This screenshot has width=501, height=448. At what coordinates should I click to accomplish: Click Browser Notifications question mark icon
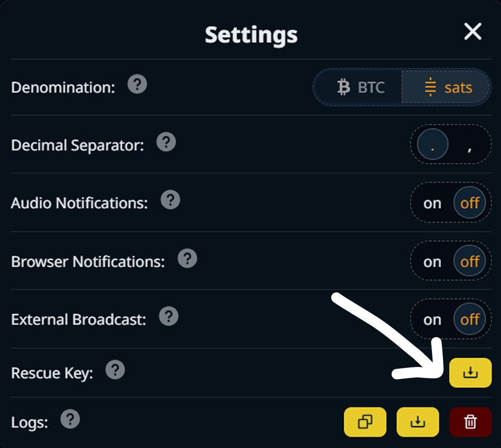coord(187,258)
